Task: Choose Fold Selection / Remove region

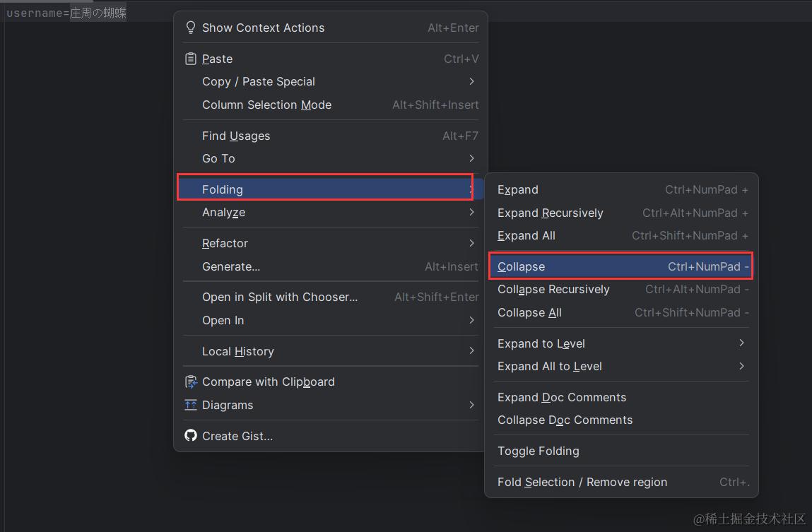Action: click(621, 483)
